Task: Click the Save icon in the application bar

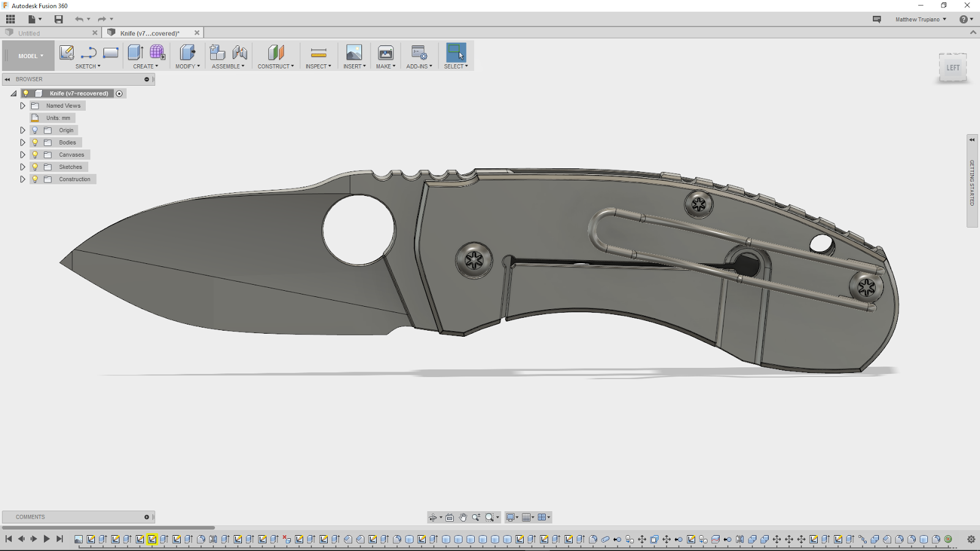Action: [59, 19]
